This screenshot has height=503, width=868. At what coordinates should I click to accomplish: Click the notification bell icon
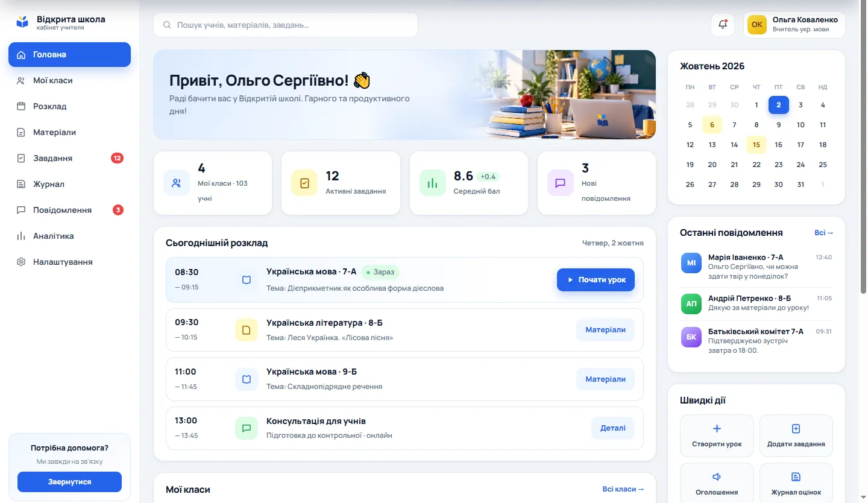pyautogui.click(x=723, y=24)
